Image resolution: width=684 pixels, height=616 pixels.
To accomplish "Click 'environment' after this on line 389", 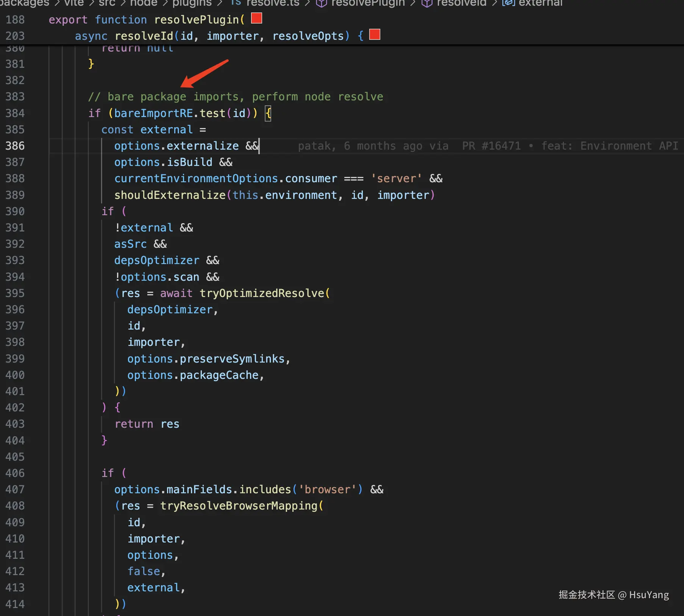I will (x=301, y=195).
